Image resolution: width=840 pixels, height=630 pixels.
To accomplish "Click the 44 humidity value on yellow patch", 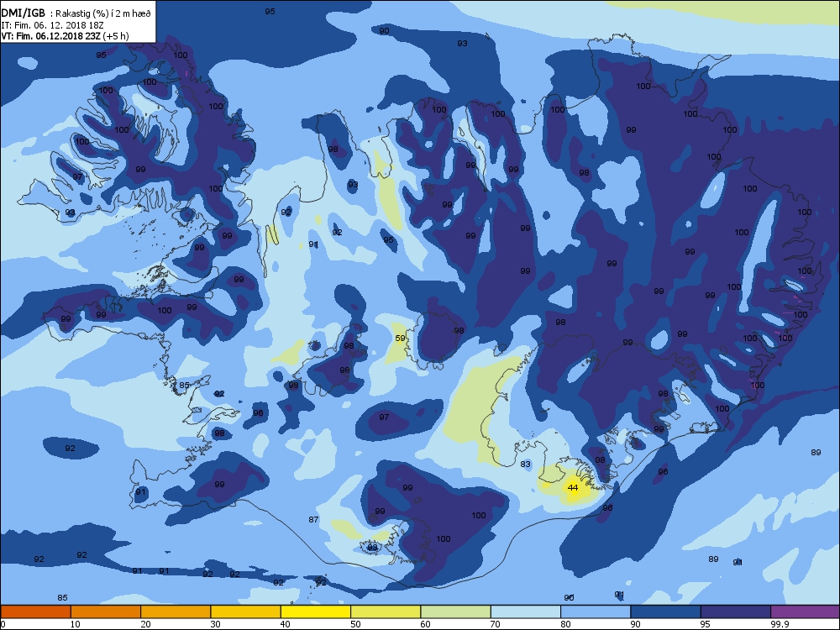I will coord(573,487).
